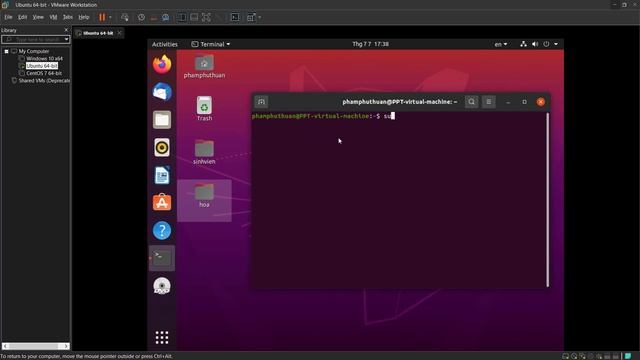
Task: Open the clock and calendar in top bar
Action: 370,44
